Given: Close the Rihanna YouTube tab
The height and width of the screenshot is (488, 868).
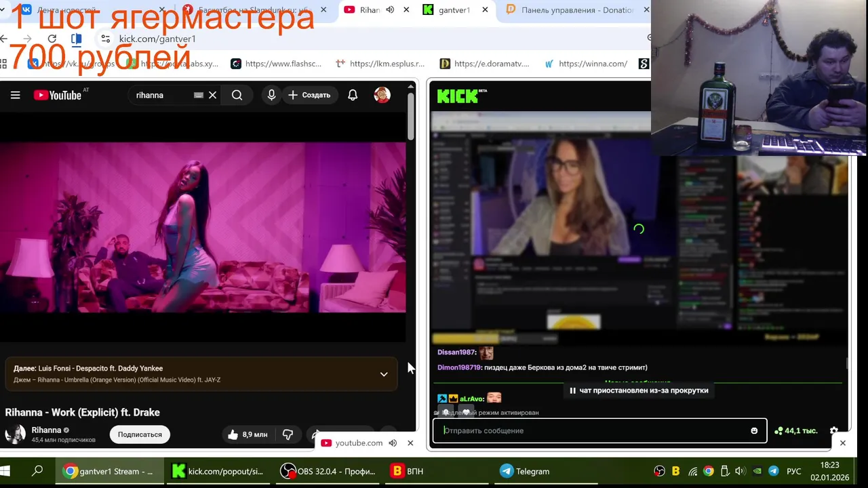Looking at the screenshot, I should (x=406, y=10).
